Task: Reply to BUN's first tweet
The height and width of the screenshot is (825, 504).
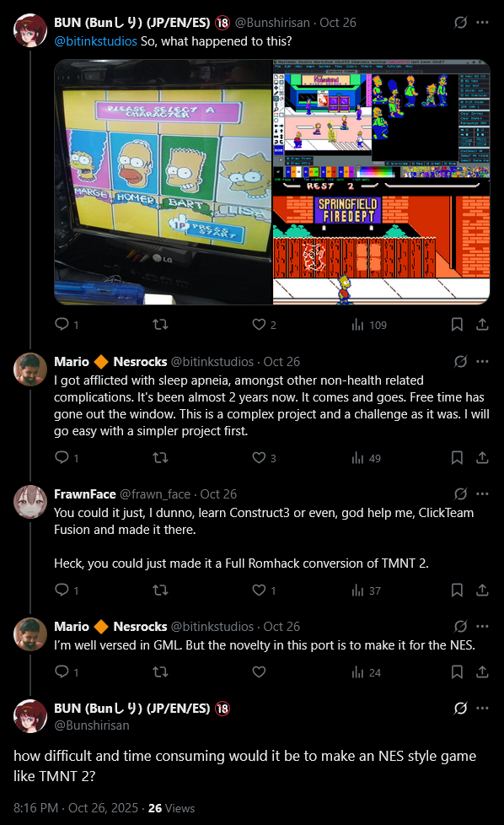Action: 62,324
